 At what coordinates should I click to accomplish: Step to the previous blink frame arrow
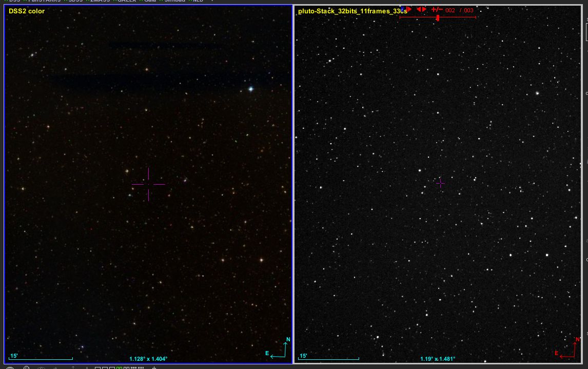click(419, 9)
